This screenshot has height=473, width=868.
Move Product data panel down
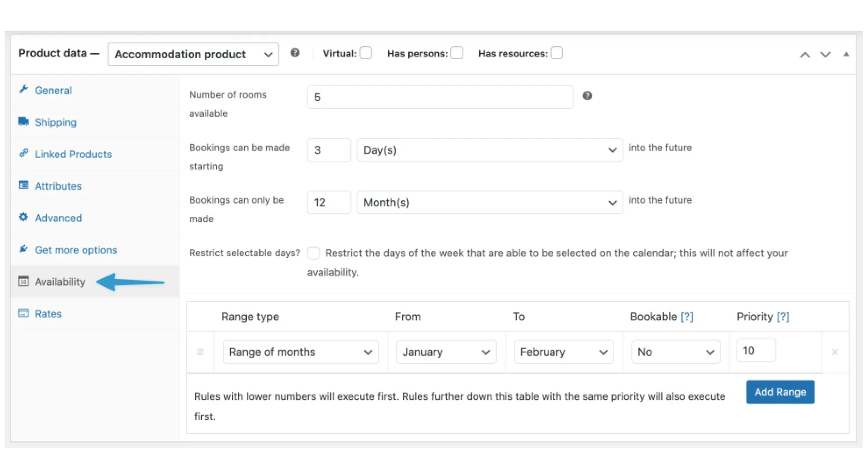(826, 55)
